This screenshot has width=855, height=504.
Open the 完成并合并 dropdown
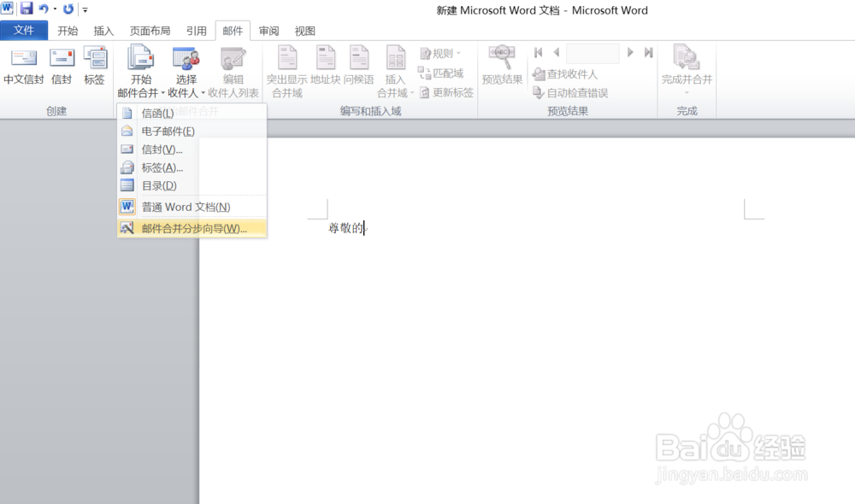point(687,71)
